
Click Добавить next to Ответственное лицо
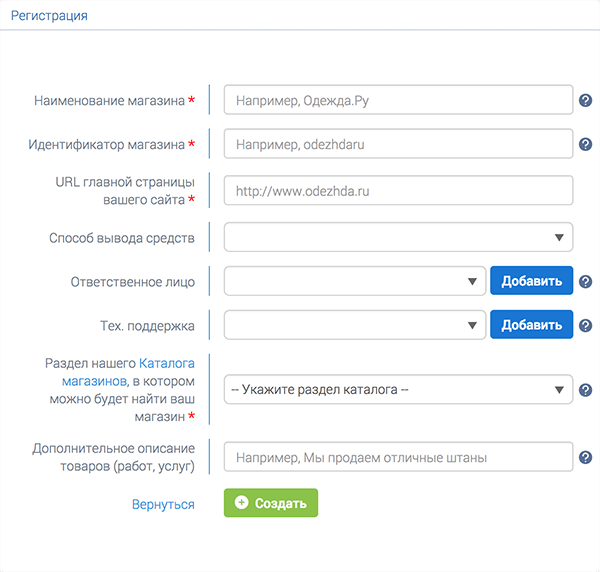(x=532, y=281)
